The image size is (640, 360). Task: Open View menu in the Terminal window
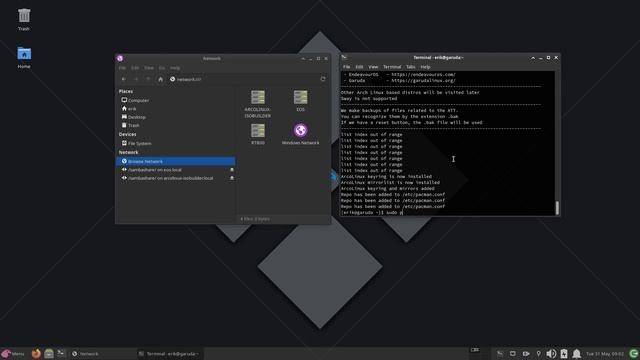pos(373,67)
